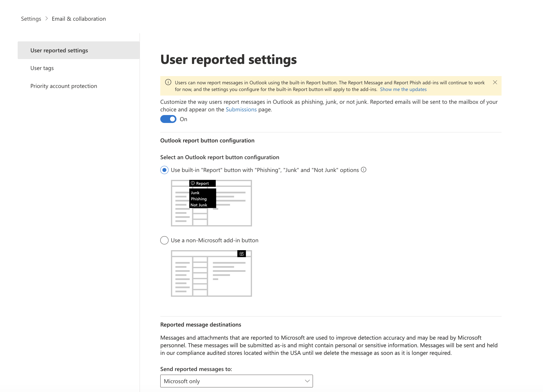This screenshot has width=543, height=392.
Task: Toggle user reported settings Off
Action: click(x=168, y=119)
